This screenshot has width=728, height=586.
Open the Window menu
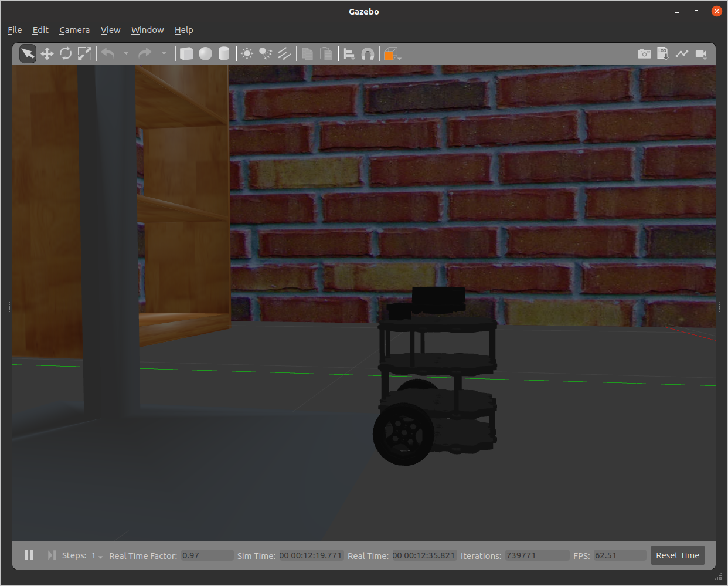coord(148,30)
